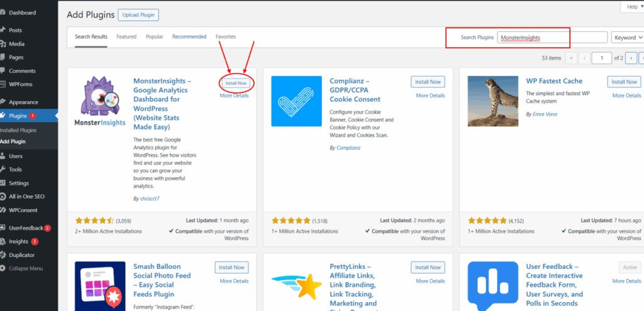Click the '53 items' count text
The image size is (644, 311).
point(551,58)
